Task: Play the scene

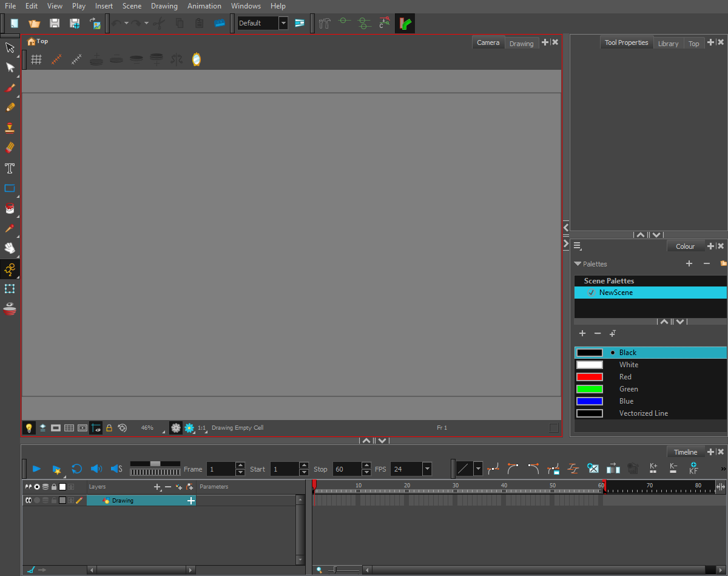Action: (x=36, y=469)
